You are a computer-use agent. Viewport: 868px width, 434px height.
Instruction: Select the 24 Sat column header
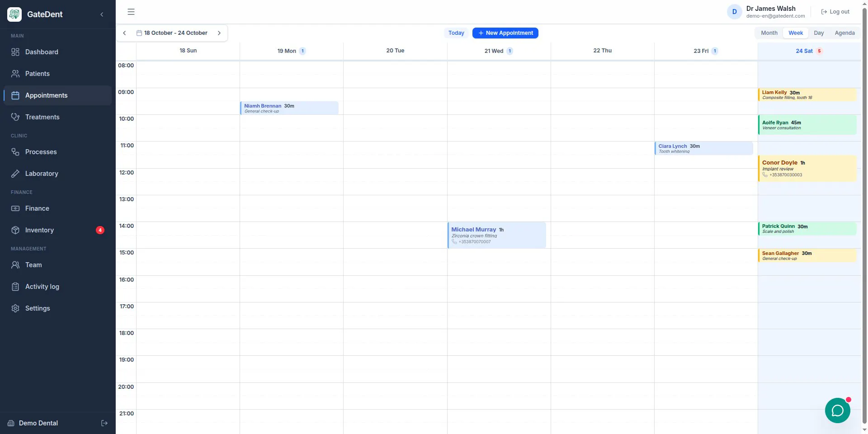809,51
